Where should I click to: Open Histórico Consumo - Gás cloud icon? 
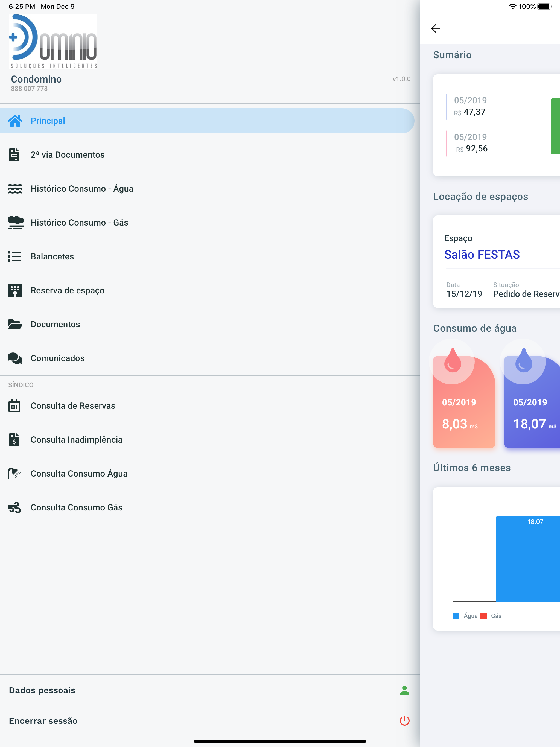(x=16, y=223)
